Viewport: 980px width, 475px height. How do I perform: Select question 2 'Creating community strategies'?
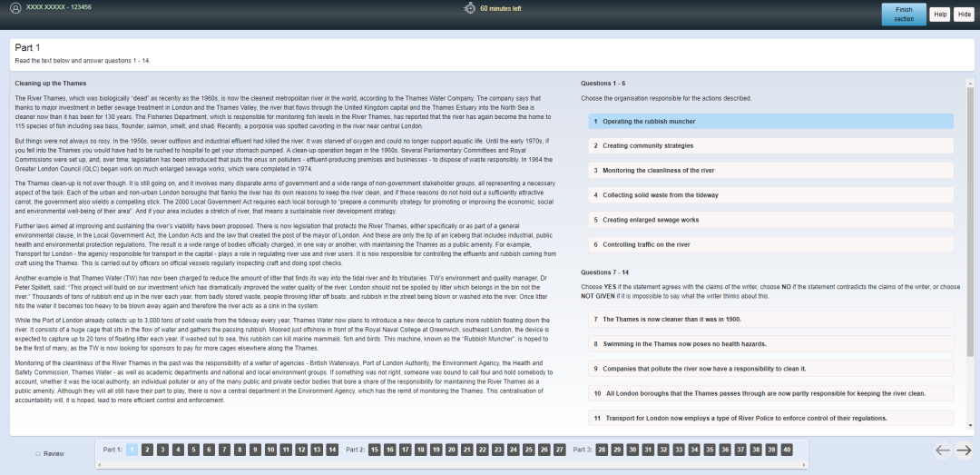[769, 145]
